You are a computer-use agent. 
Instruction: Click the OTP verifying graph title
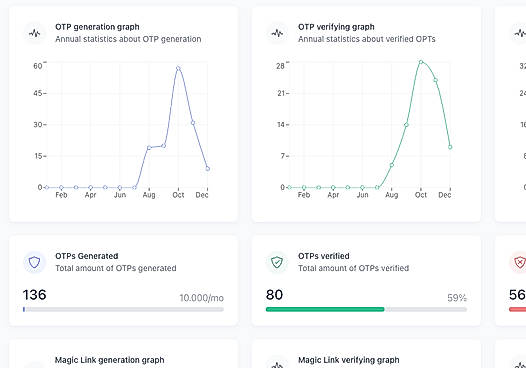click(336, 27)
